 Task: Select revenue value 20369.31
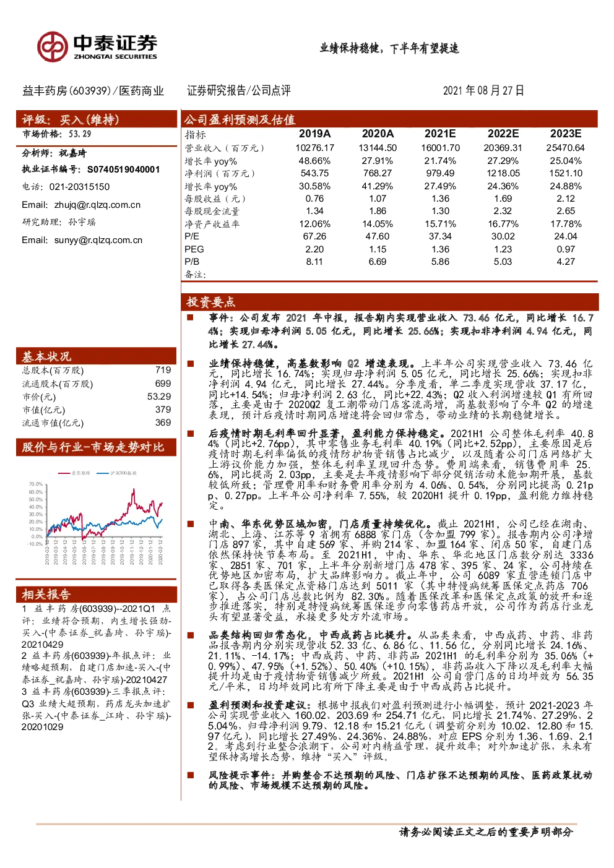[x=503, y=148]
